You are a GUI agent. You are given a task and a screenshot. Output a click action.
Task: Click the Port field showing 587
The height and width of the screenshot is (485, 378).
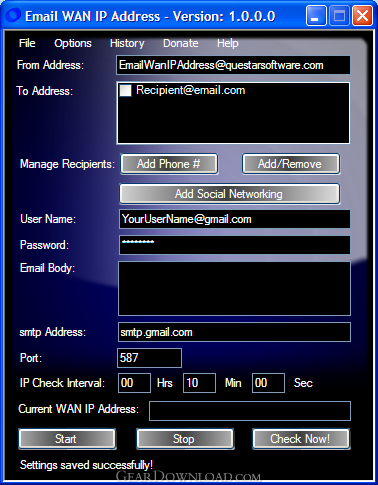(149, 358)
